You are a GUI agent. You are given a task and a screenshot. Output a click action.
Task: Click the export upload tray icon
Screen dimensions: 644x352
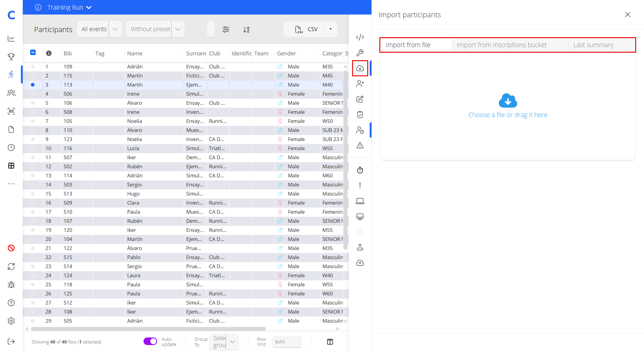pyautogui.click(x=360, y=247)
